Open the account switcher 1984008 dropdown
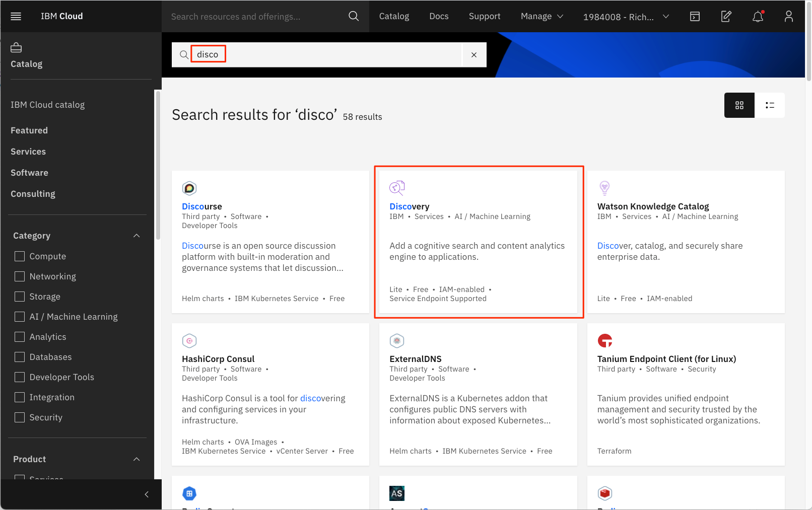Screen dimensions: 812x510 coord(626,17)
